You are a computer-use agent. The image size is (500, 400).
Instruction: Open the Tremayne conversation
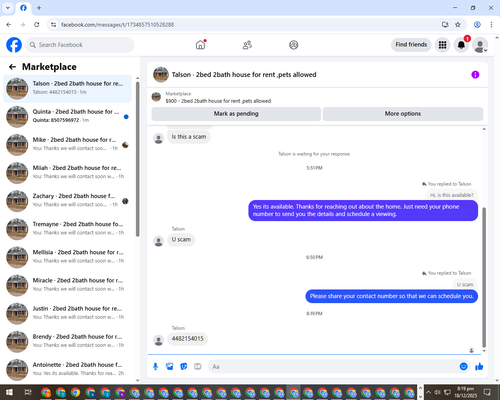point(67,229)
